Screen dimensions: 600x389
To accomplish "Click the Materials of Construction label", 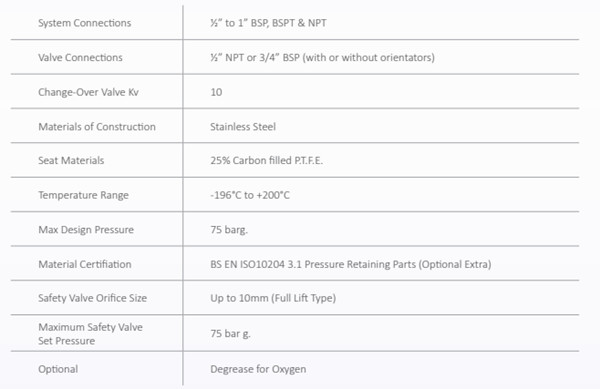I will (x=97, y=127).
